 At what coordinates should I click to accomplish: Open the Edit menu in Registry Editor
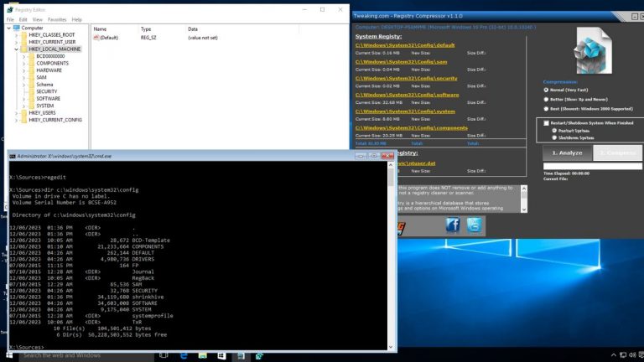coord(23,19)
